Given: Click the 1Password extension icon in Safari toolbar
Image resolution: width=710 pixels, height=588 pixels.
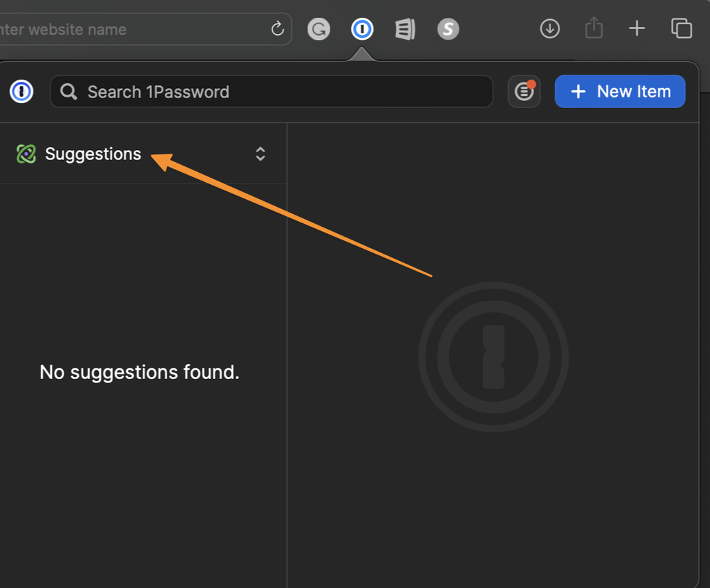Looking at the screenshot, I should pos(362,29).
